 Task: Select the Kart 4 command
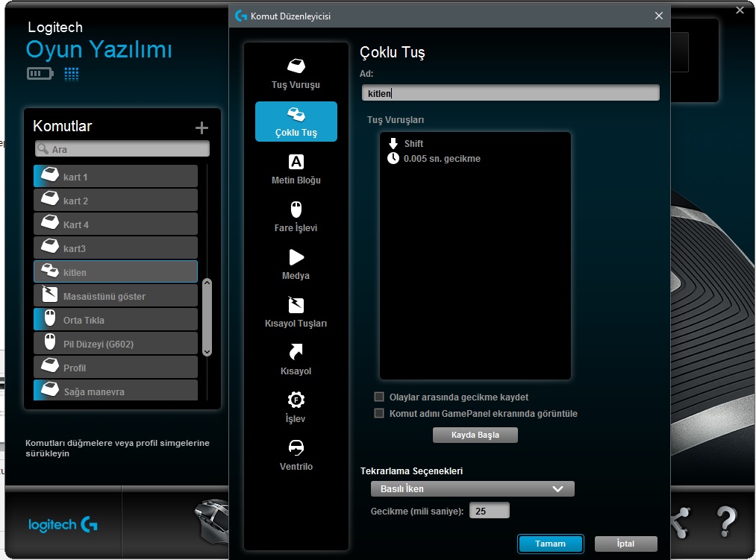click(x=116, y=224)
